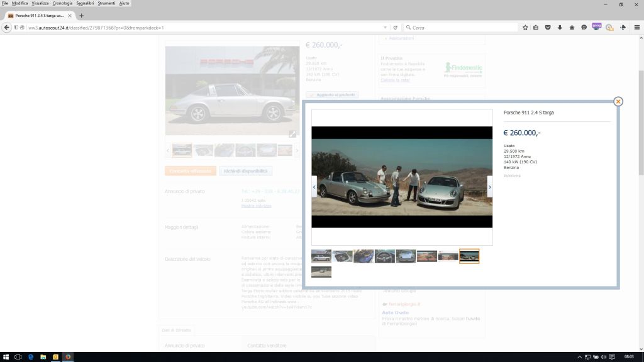The image size is (644, 362).
Task: Click the Mostra indirizzo link in the background
Action: (257, 206)
